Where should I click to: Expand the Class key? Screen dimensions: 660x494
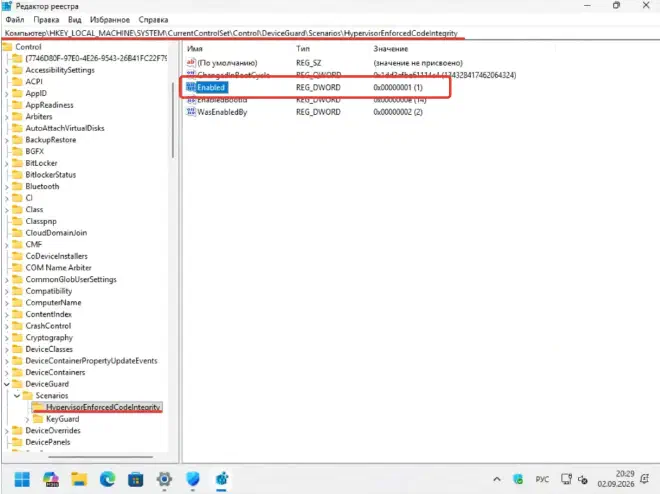point(6,210)
